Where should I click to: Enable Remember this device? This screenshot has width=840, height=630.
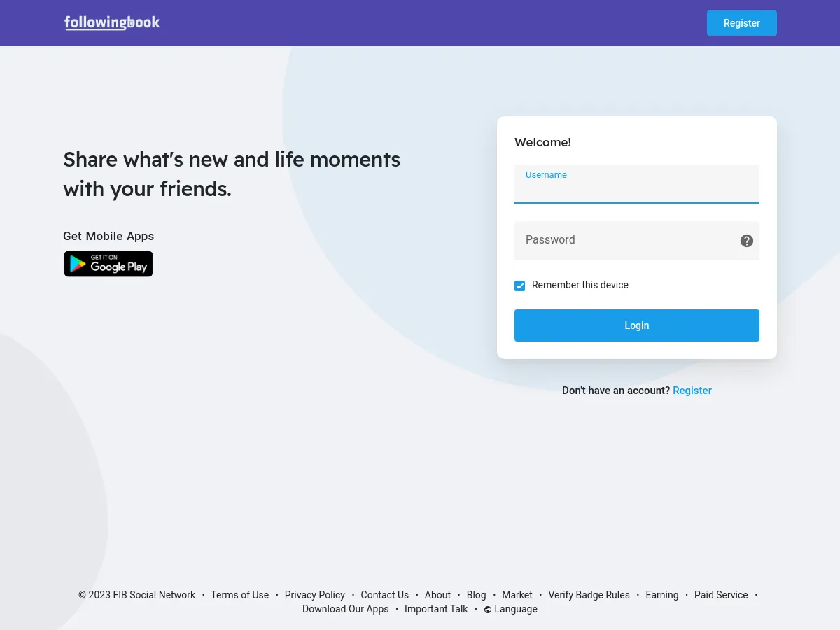point(519,286)
